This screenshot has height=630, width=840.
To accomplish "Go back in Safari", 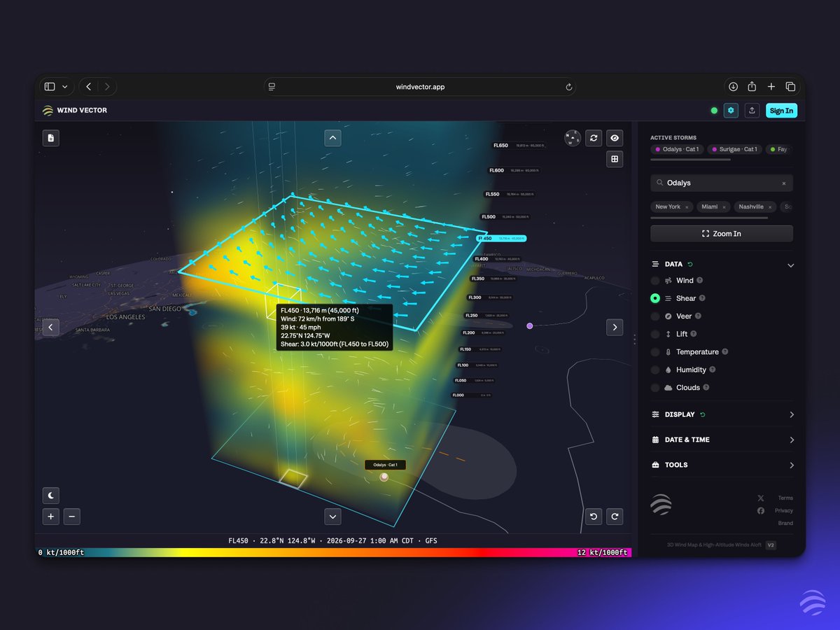I will pyautogui.click(x=88, y=87).
